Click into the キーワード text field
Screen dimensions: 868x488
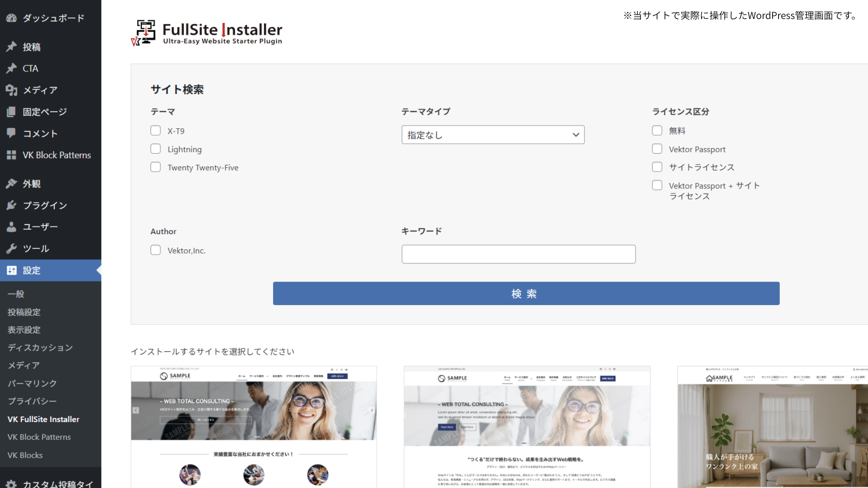coord(518,254)
